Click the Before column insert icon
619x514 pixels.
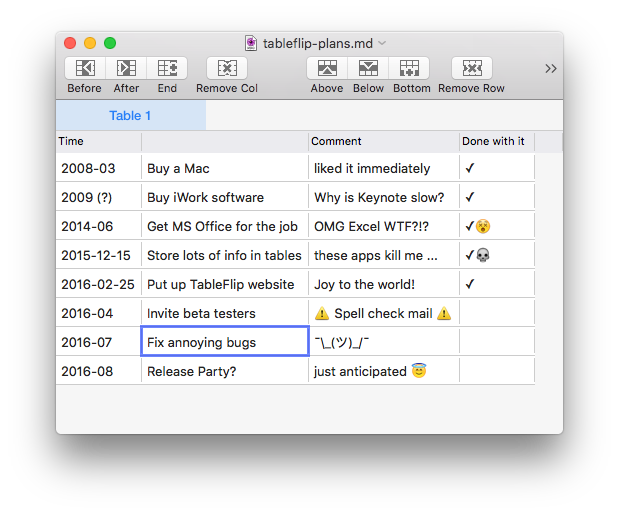[x=85, y=68]
